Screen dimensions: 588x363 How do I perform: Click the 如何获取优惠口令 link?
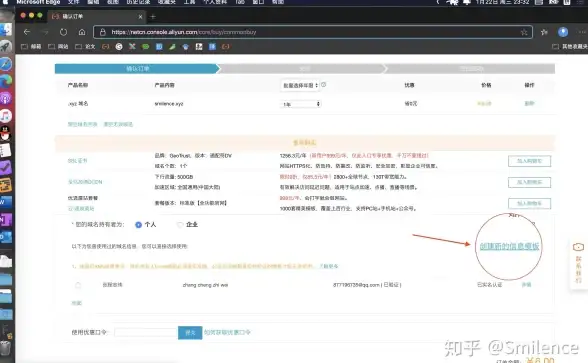227,332
